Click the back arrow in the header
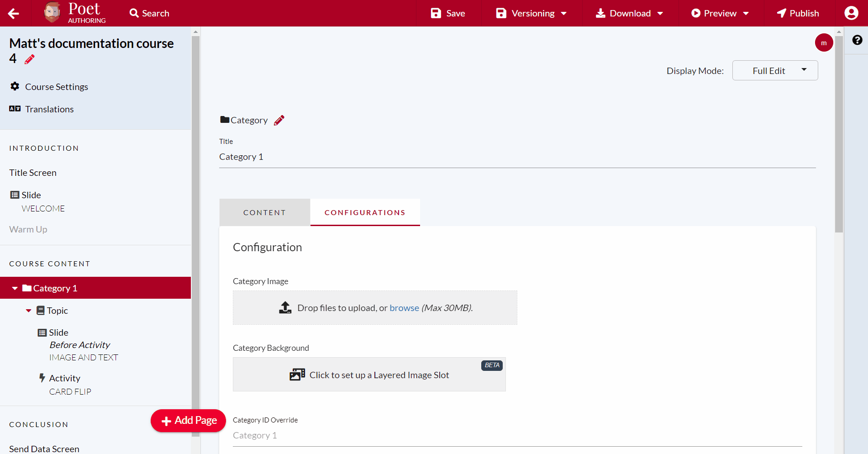Viewport: 868px width, 454px height. tap(13, 13)
